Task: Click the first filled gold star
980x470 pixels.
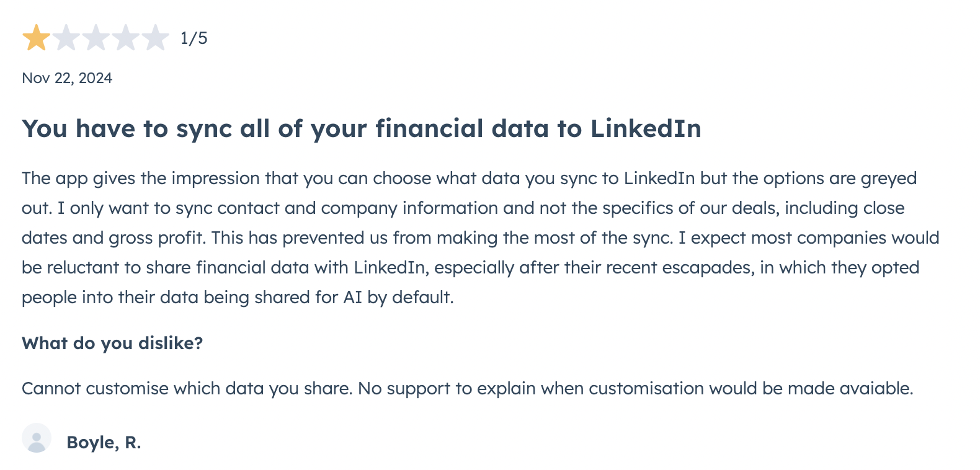Action: pyautogui.click(x=37, y=38)
